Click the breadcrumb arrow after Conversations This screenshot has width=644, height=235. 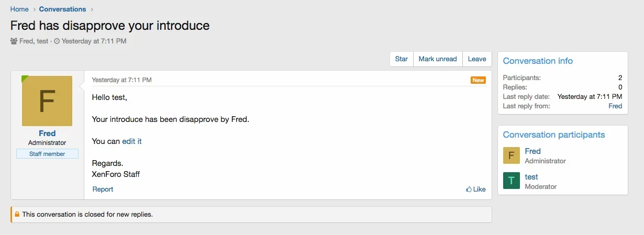pyautogui.click(x=92, y=9)
